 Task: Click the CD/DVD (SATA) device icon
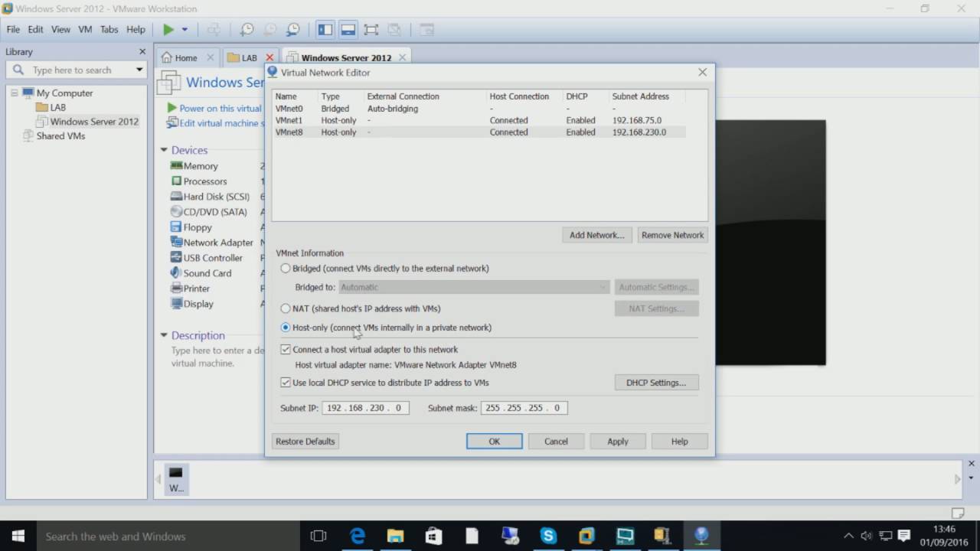[177, 212]
